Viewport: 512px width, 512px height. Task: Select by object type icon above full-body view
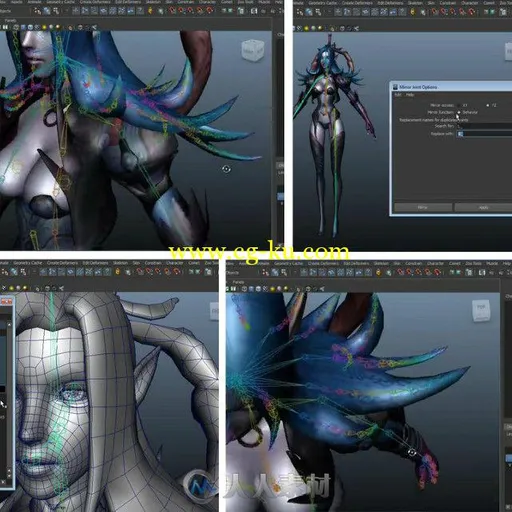[x=309, y=12]
